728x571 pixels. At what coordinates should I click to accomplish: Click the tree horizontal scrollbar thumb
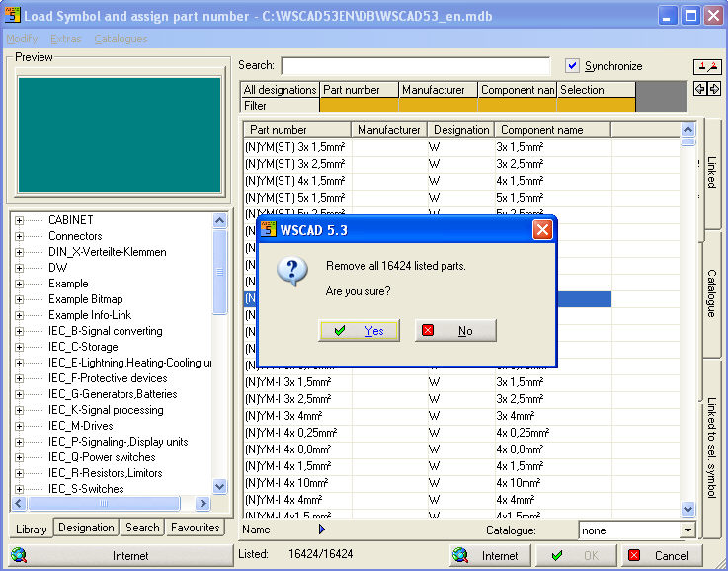coord(104,503)
